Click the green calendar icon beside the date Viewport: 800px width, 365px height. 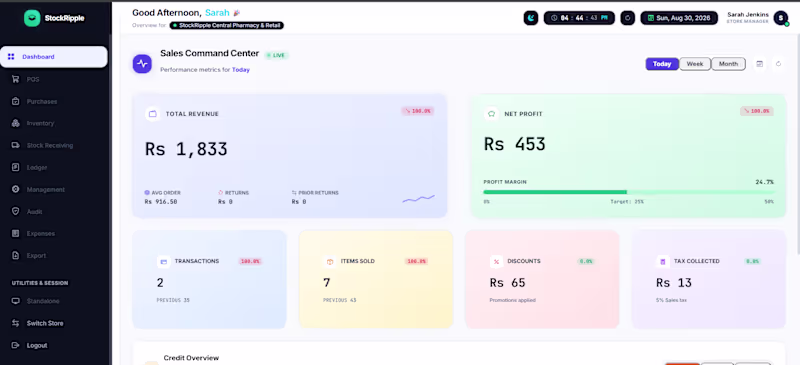(x=651, y=18)
